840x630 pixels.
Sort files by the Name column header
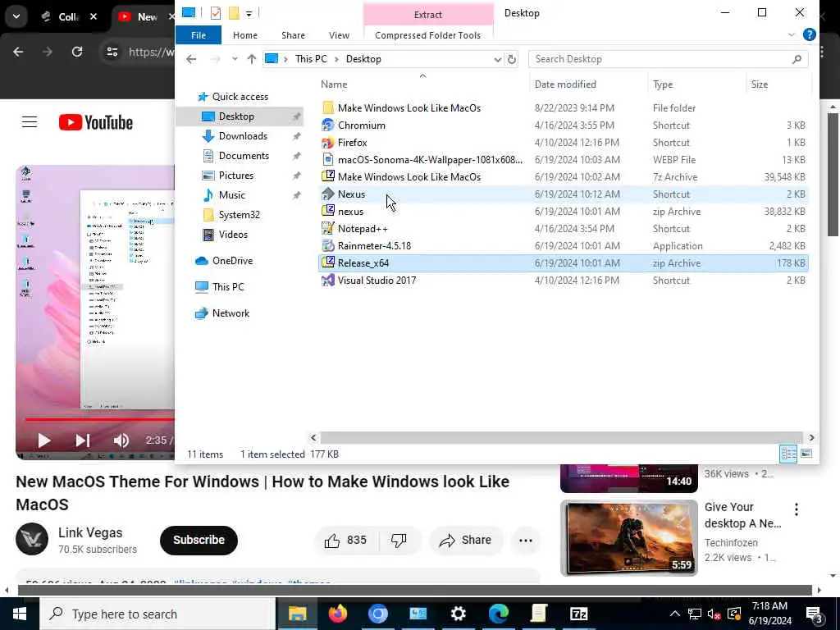(423, 84)
